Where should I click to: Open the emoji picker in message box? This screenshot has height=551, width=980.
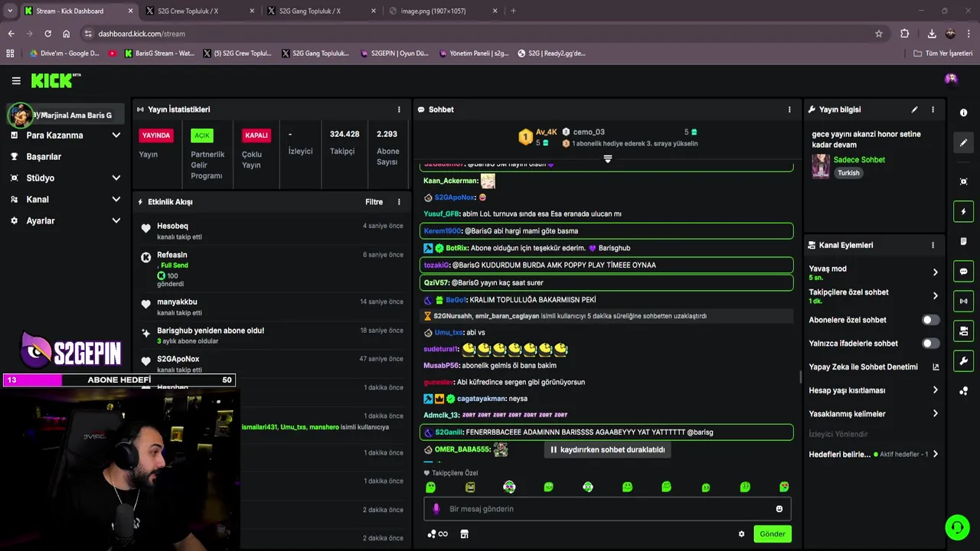pyautogui.click(x=779, y=509)
